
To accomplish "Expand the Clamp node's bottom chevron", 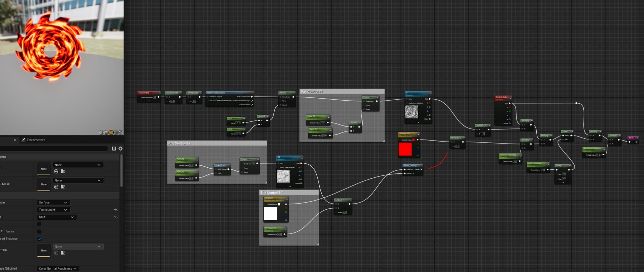I will point(563,183).
